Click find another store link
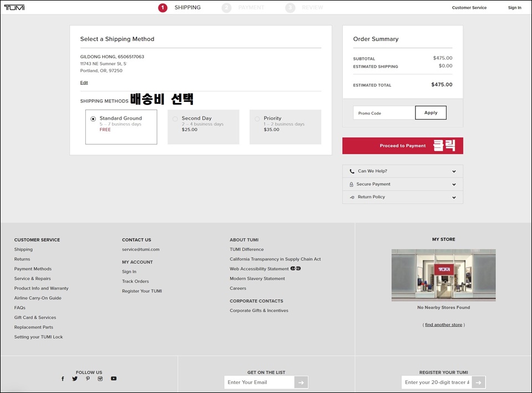The image size is (532, 393). pyautogui.click(x=443, y=325)
